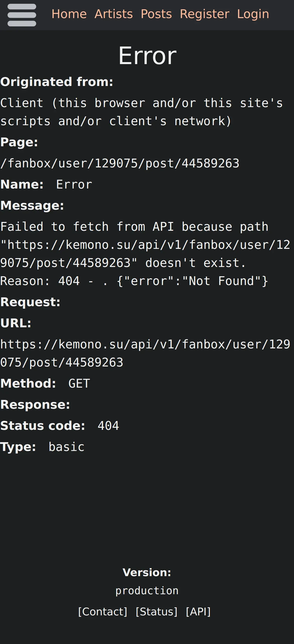The height and width of the screenshot is (644, 294).
Task: Navigate to Posts in header
Action: pyautogui.click(x=156, y=14)
